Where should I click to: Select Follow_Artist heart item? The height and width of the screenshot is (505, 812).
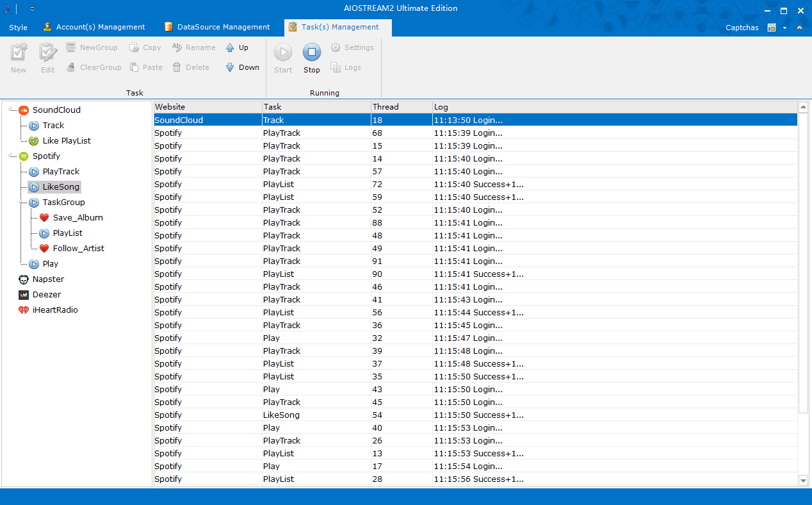click(78, 249)
